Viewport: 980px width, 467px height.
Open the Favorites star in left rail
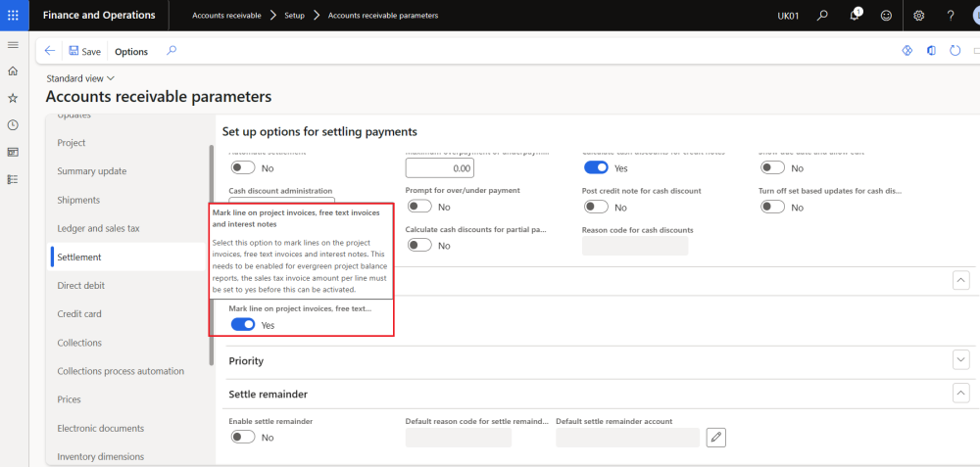tap(13, 98)
